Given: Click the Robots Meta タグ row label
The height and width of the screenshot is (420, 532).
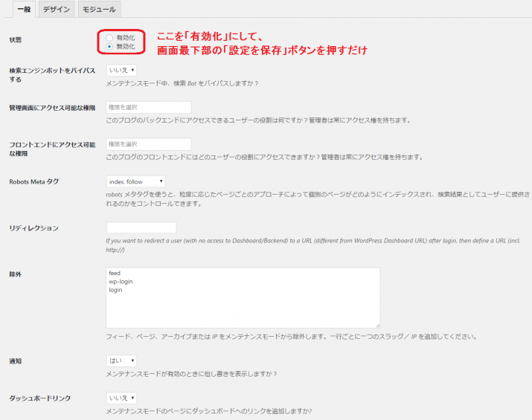Looking at the screenshot, I should (33, 181).
